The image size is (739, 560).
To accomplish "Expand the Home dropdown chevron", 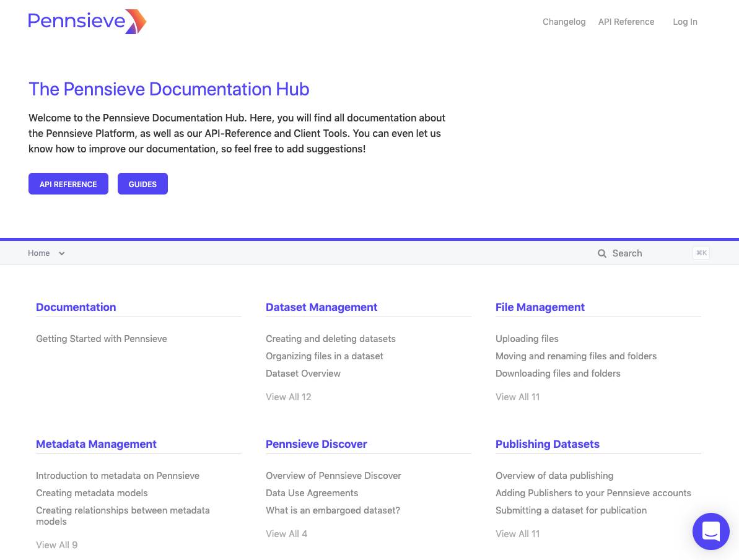I will (x=62, y=253).
